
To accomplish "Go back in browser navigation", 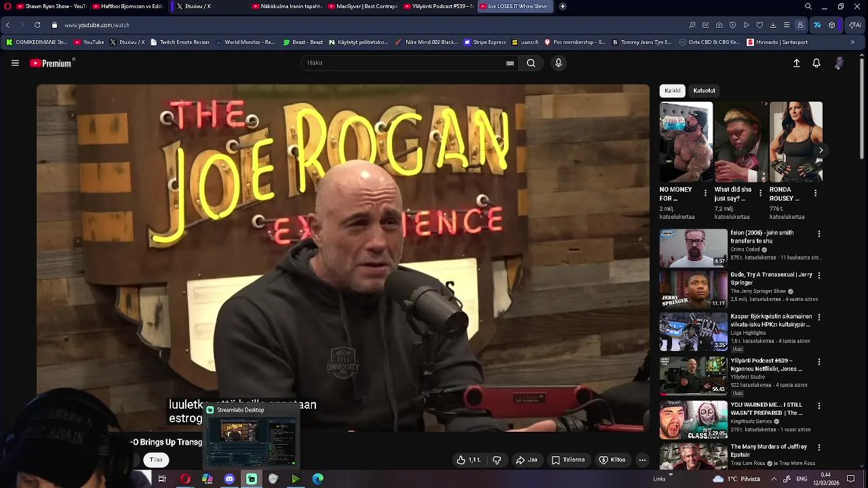I will point(7,25).
